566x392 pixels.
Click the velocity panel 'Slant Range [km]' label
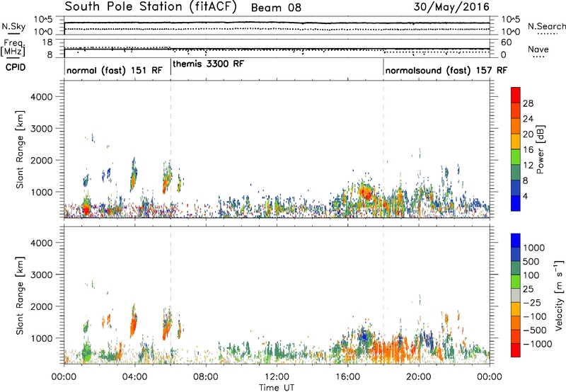(21, 296)
